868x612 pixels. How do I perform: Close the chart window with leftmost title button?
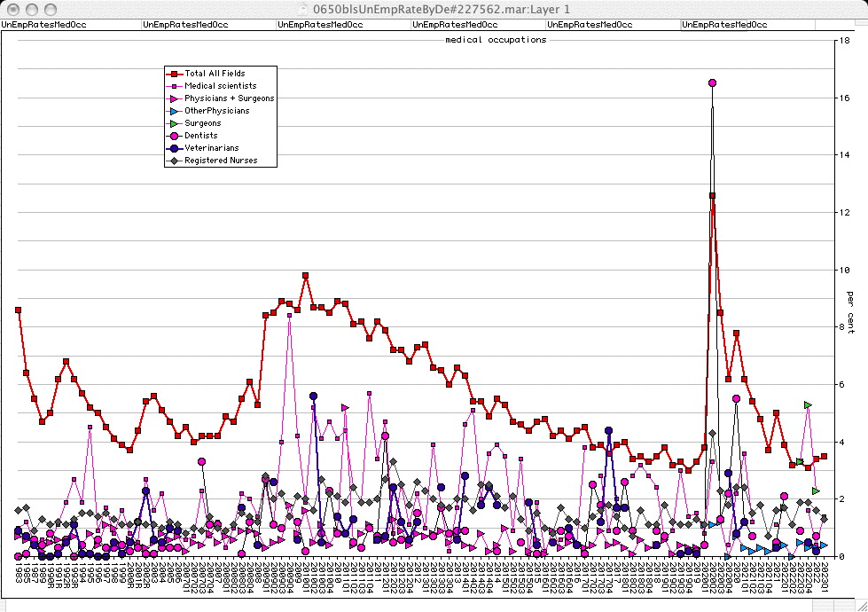11,9
